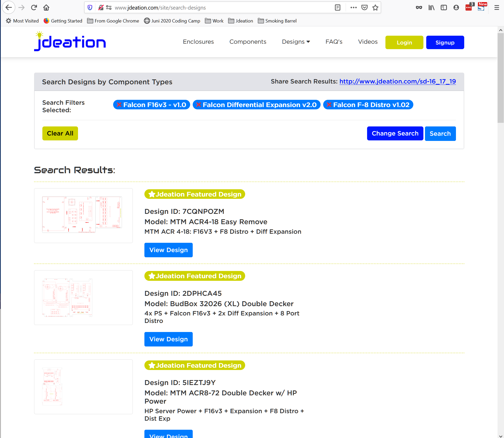Screen dimensions: 504x438
Task: Open the Work bookmark folder
Action: pyautogui.click(x=214, y=21)
